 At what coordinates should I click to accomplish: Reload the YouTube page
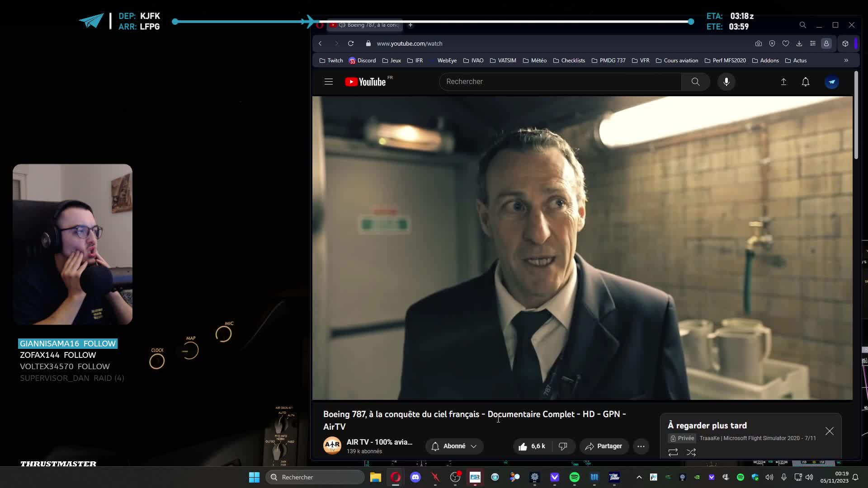[351, 43]
